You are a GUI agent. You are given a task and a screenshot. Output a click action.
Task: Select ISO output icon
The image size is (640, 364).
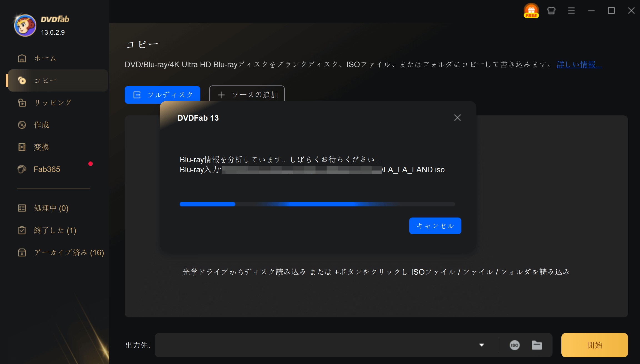pos(514,345)
